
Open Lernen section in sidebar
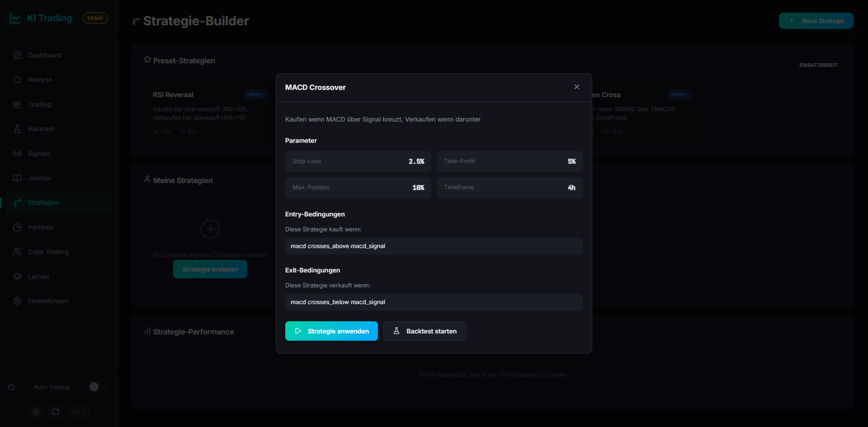38,277
